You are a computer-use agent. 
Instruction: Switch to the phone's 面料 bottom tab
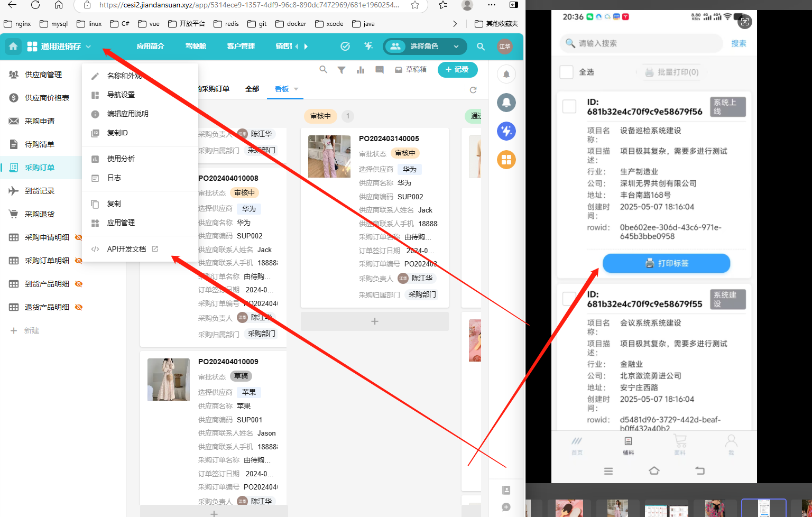680,445
